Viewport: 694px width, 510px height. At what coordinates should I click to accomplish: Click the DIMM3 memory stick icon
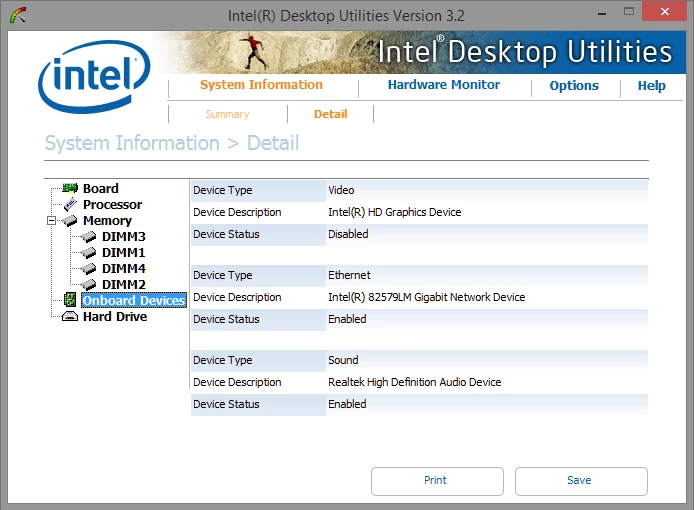[89, 237]
